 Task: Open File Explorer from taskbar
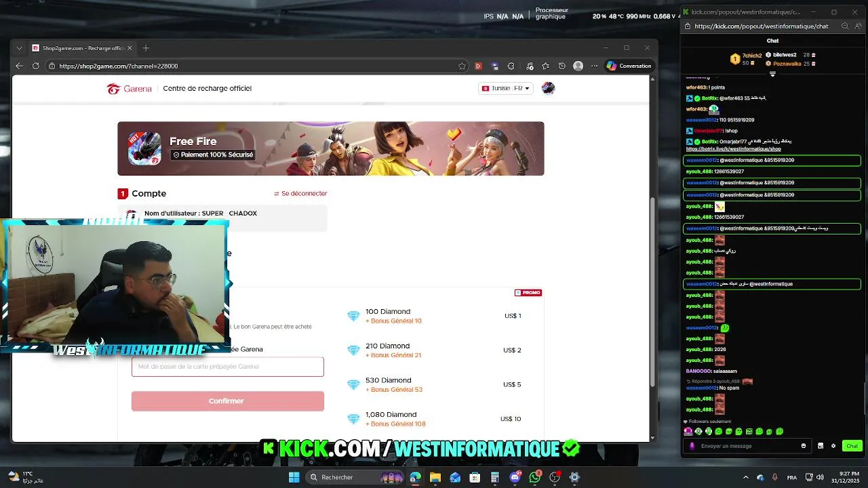click(435, 477)
